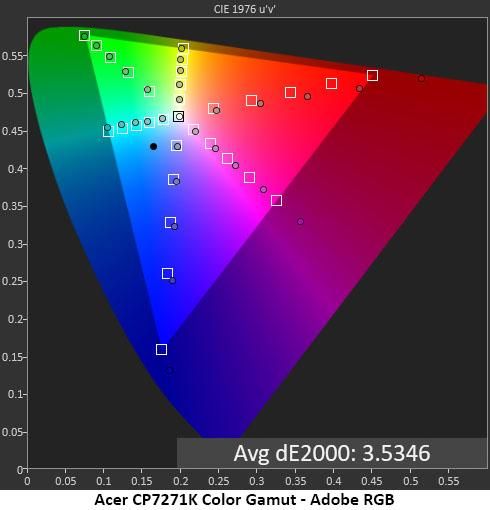Click the 0.25 tick label on the vertical axis

13,281
